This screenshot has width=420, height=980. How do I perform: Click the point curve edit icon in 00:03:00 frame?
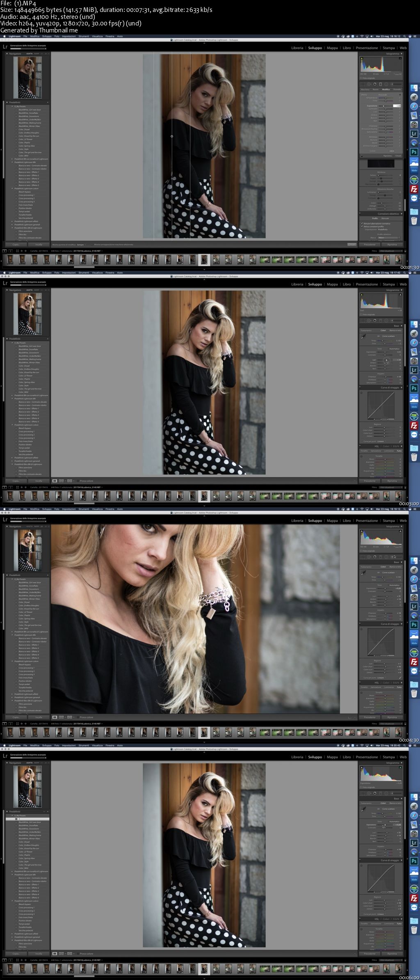[400, 441]
